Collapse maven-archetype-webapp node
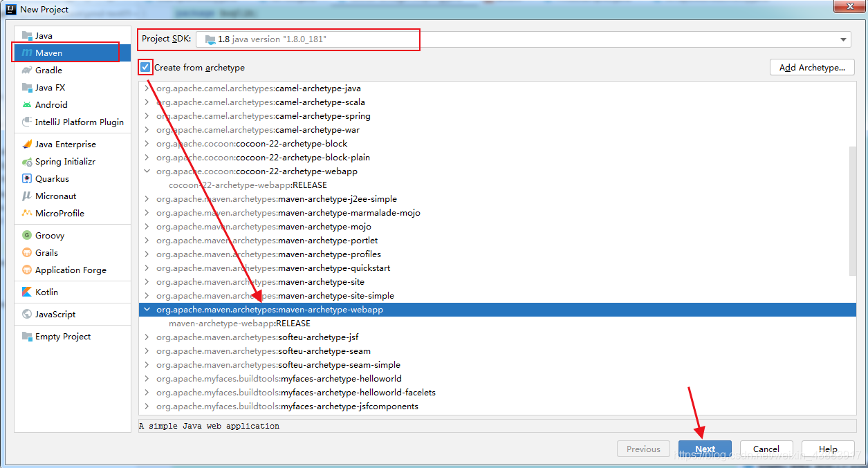This screenshot has height=468, width=868. point(147,309)
